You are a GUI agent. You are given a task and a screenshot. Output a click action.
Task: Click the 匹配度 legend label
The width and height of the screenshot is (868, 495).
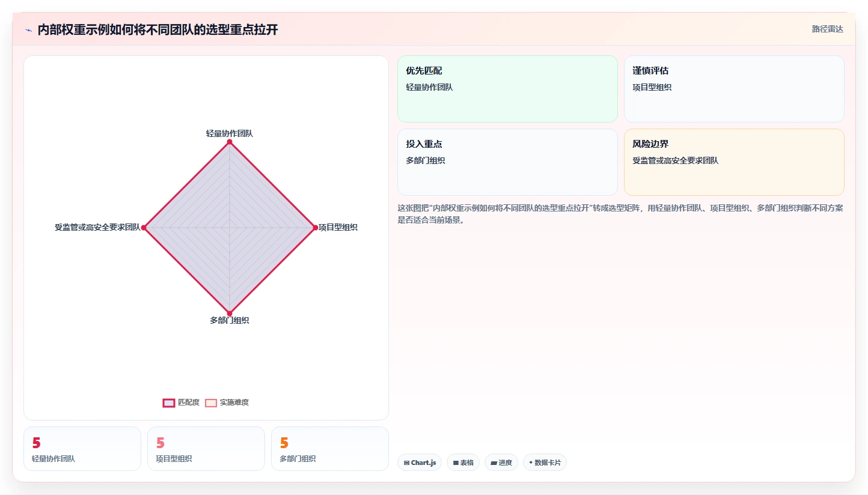[189, 402]
